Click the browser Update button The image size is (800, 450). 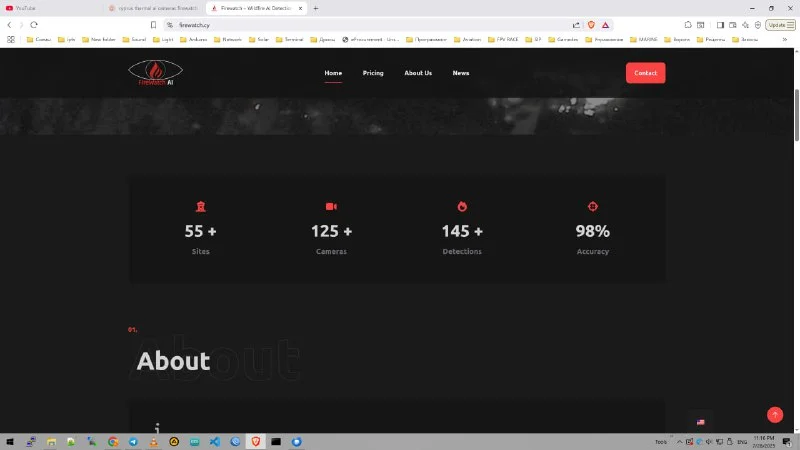pyautogui.click(x=778, y=24)
